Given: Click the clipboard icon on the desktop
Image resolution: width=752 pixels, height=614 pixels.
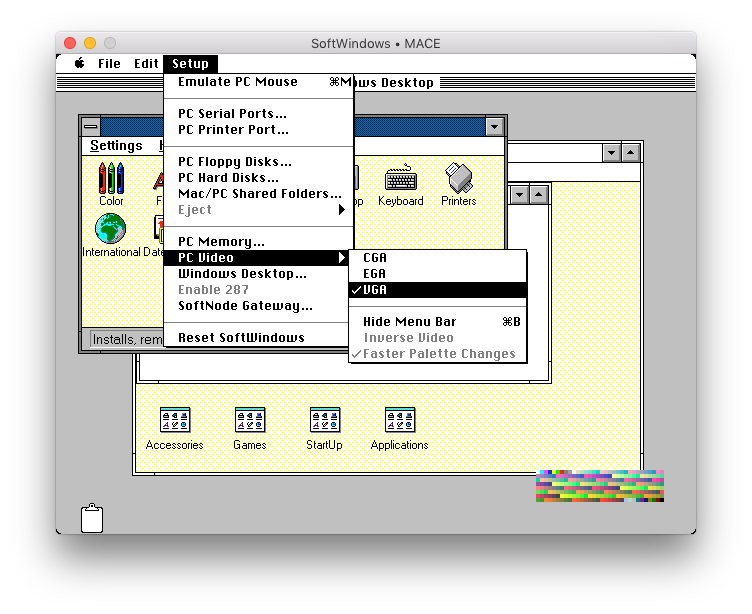Looking at the screenshot, I should click(x=92, y=519).
